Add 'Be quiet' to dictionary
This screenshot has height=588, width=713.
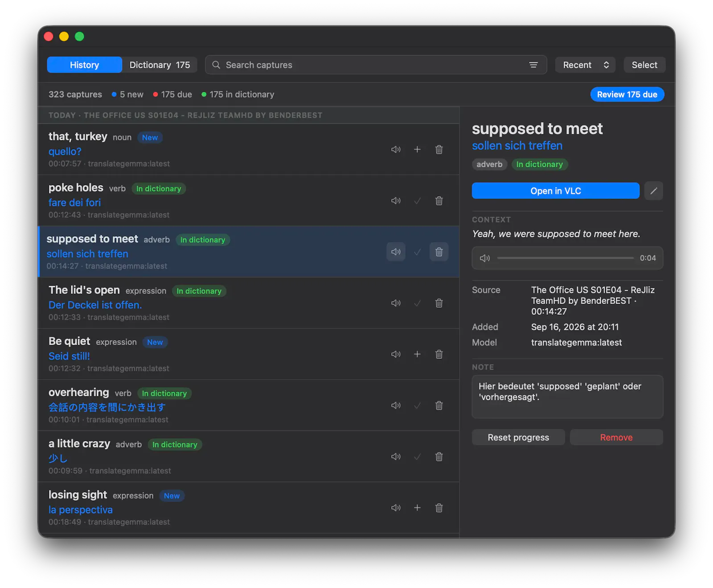[417, 354]
